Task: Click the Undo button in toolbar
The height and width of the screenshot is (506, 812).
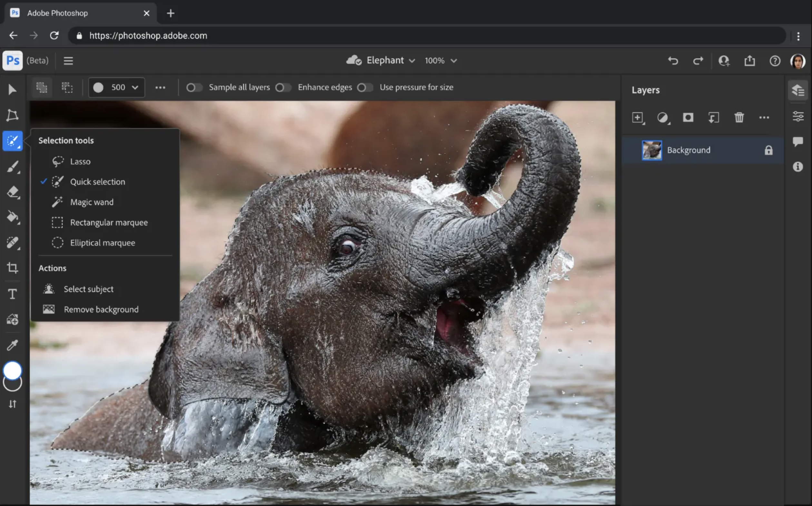Action: click(x=673, y=61)
